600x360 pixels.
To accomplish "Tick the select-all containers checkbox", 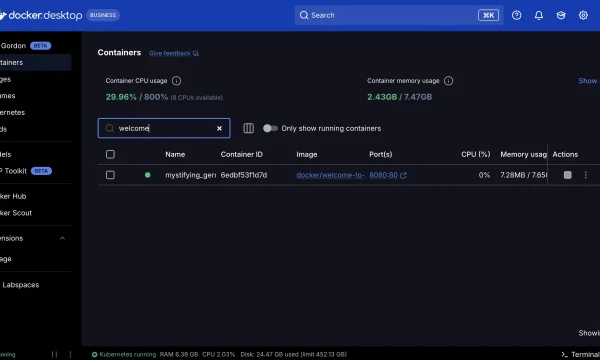I will coord(110,154).
